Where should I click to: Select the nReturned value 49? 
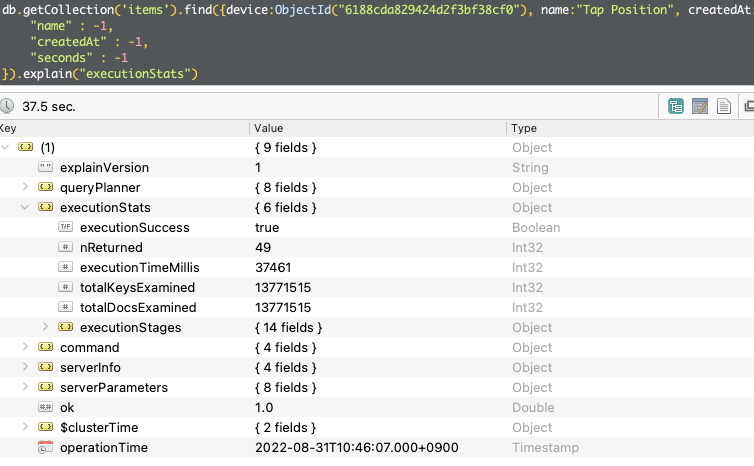tap(263, 247)
